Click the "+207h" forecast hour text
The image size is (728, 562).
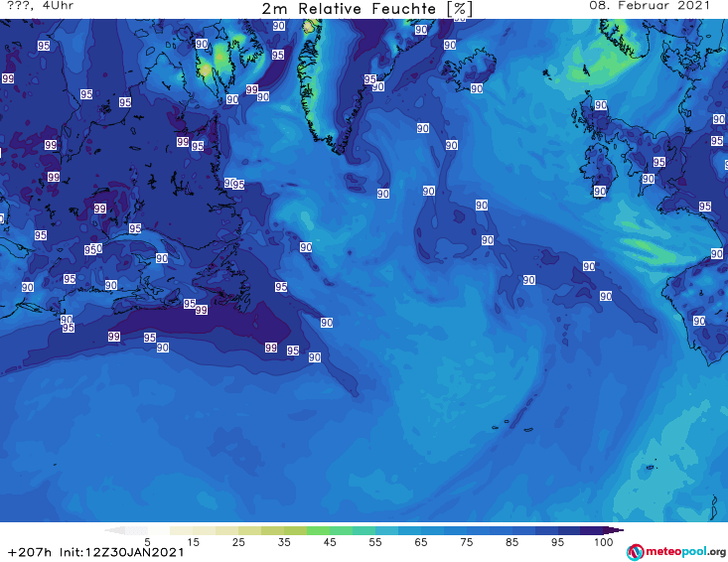[x=30, y=552]
